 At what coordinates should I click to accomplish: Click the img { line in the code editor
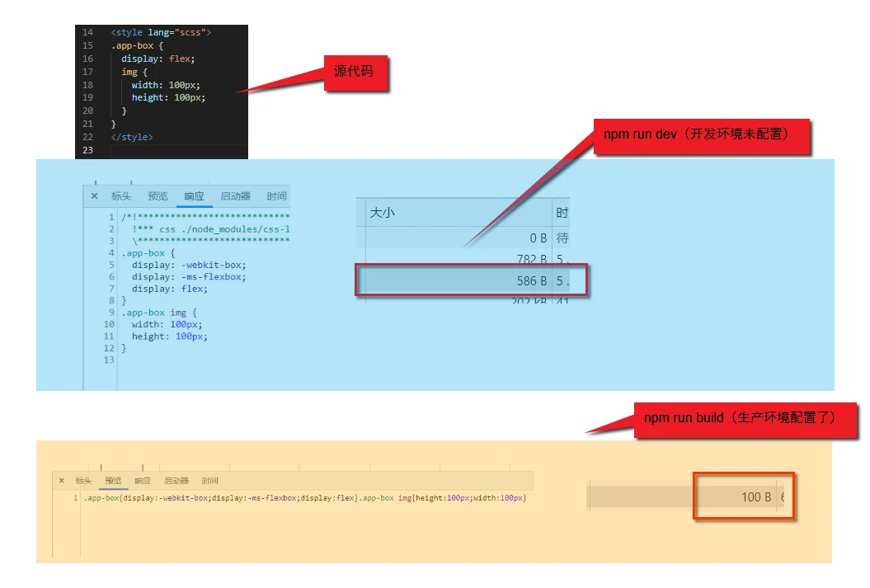[134, 72]
